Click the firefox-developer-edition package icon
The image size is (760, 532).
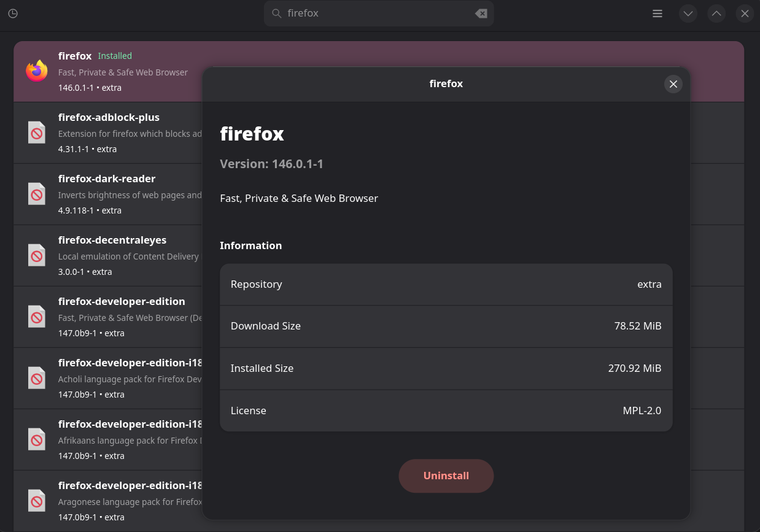pos(37,317)
